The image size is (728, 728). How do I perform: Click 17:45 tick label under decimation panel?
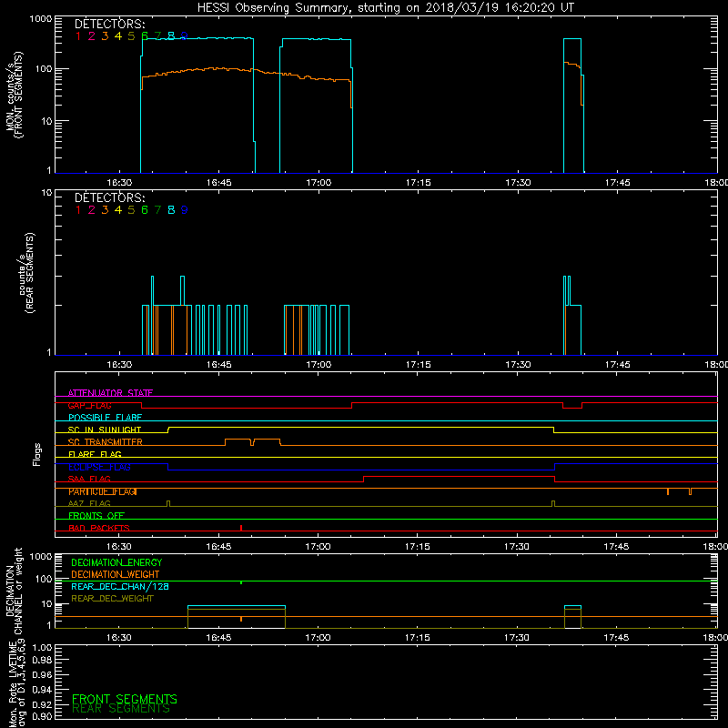(x=616, y=638)
